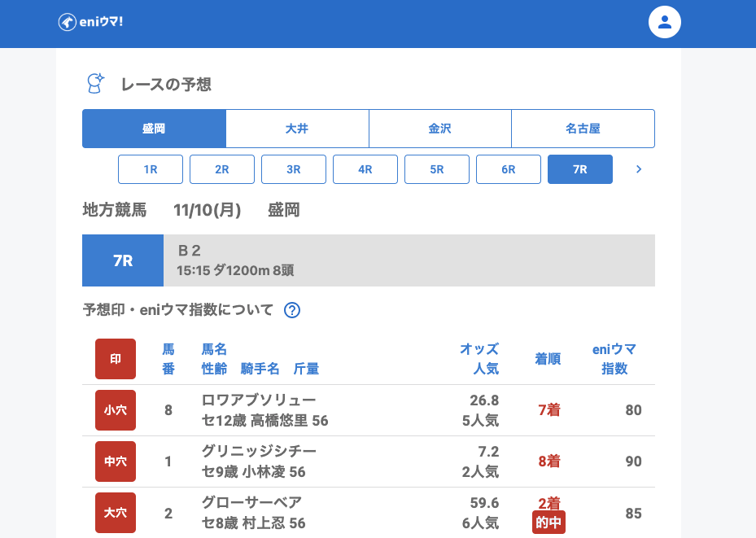The width and height of the screenshot is (756, 538).
Task: Open horse ロワアブソリュー entry
Action: pyautogui.click(x=259, y=400)
